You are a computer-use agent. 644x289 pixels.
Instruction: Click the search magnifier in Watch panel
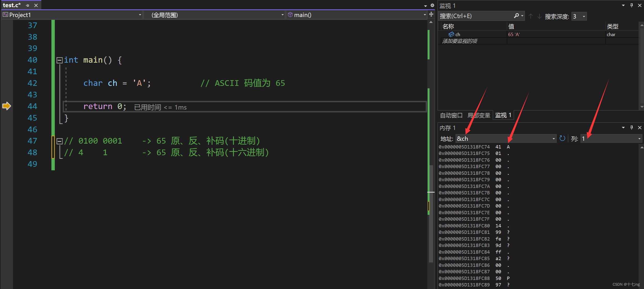tap(516, 16)
